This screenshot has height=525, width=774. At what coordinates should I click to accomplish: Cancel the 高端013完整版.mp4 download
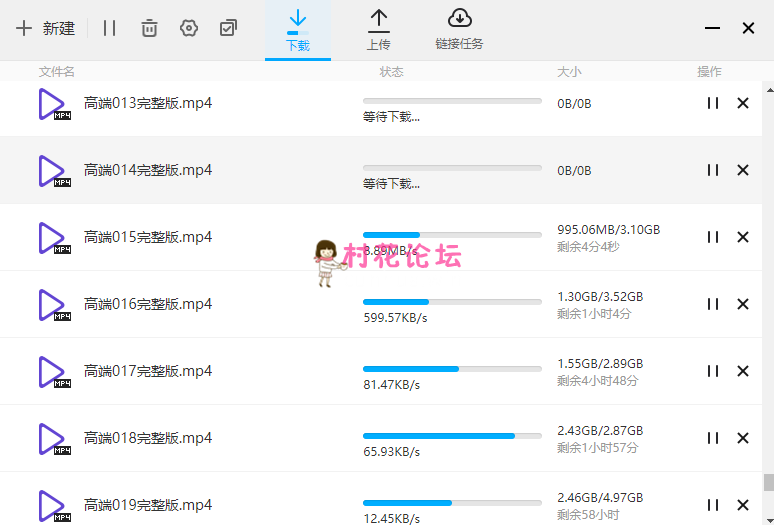[743, 103]
